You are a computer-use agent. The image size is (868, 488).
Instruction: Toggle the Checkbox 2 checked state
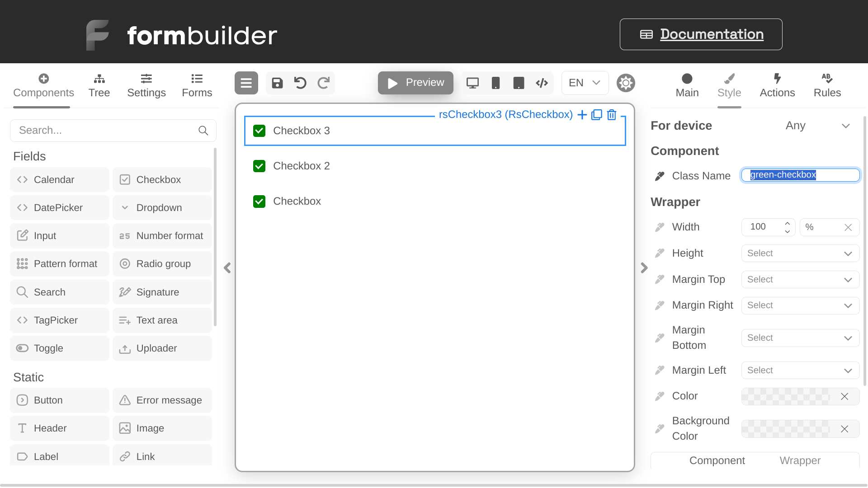tap(259, 166)
